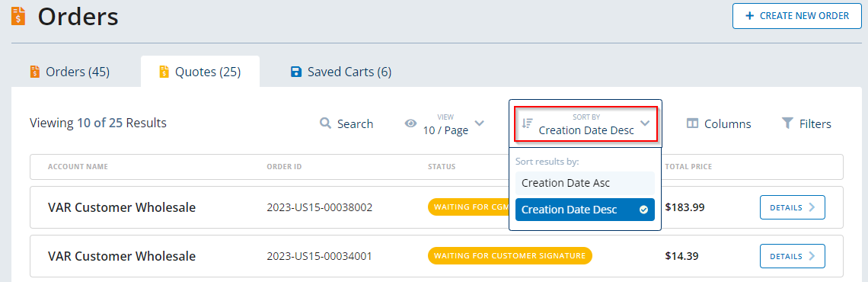The height and width of the screenshot is (282, 868).
Task: Select the checked Creation Date Desc option
Action: (x=585, y=210)
